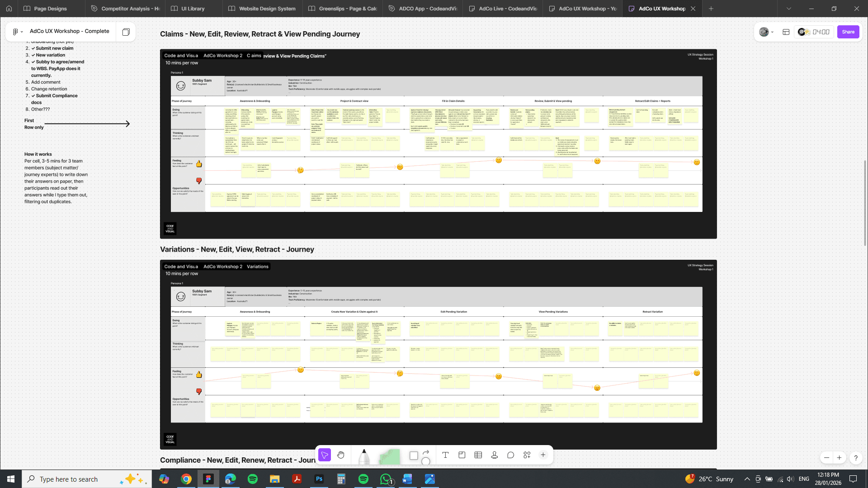
Task: Open the Shapes and connectors tool
Action: [x=420, y=456]
